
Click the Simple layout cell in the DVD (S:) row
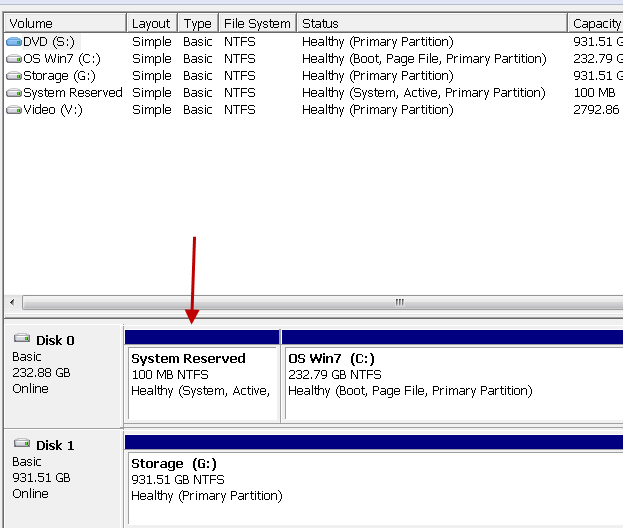point(152,42)
